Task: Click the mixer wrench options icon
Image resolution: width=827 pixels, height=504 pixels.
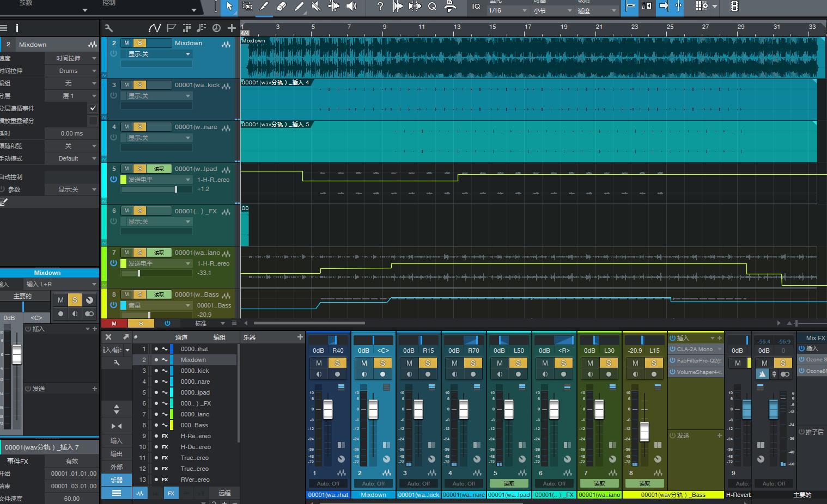Action: coord(117,362)
